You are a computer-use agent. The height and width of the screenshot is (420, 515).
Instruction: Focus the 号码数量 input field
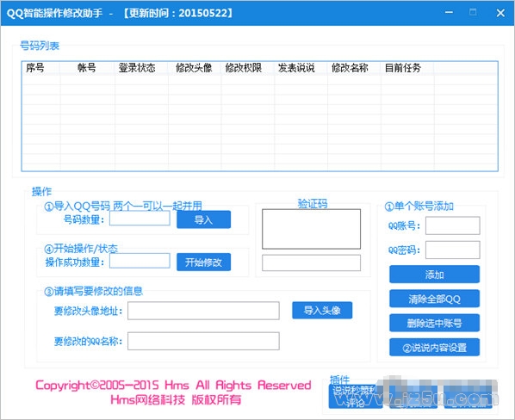140,219
